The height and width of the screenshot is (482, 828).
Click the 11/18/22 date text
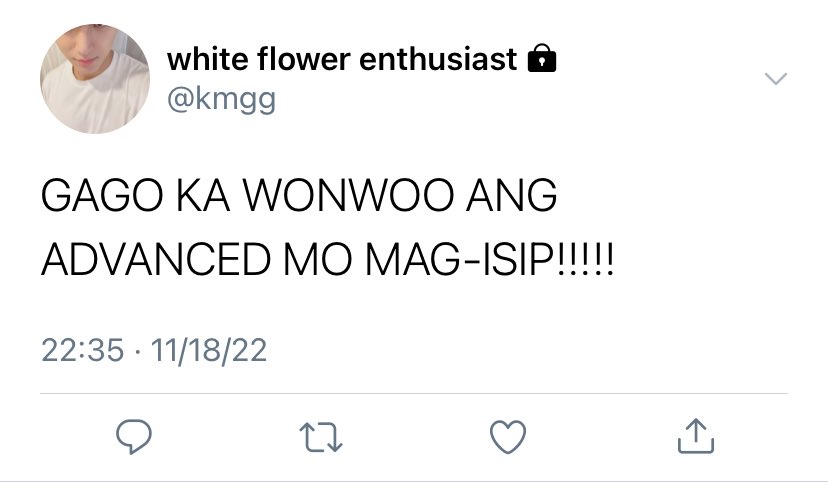209,351
